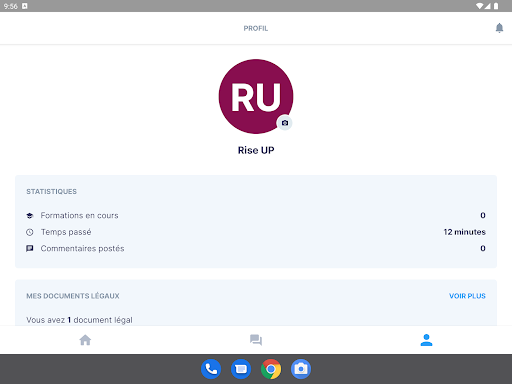The height and width of the screenshot is (384, 512).
Task: Tap the RU profile avatar
Action: tap(256, 97)
